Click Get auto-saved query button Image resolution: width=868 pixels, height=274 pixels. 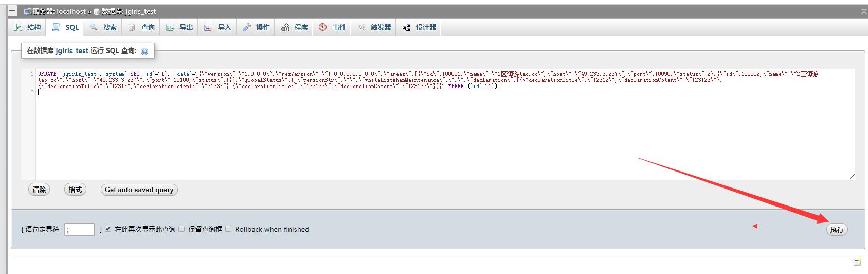click(139, 190)
